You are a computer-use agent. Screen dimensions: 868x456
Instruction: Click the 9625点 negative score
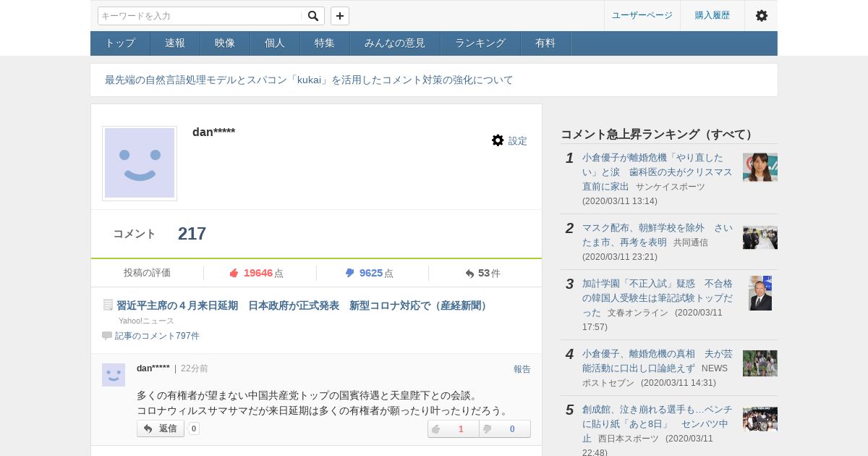(376, 273)
